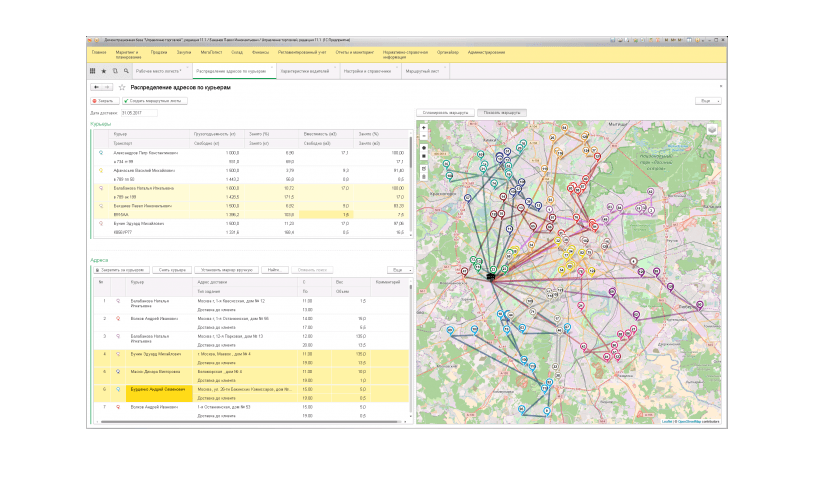Open the Администрирование menu section

pos(486,52)
